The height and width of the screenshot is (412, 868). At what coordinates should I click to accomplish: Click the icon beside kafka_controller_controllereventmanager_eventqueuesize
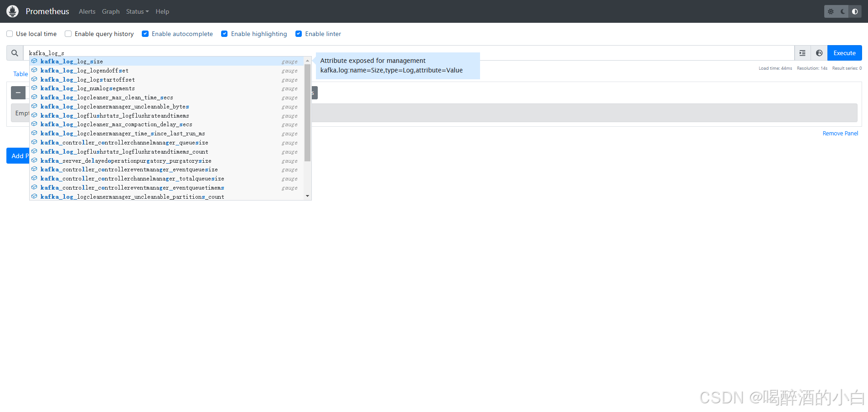coord(34,169)
